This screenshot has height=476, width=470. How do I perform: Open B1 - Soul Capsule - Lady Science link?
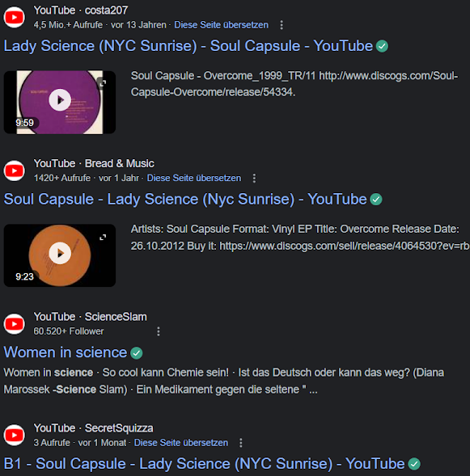(204, 464)
